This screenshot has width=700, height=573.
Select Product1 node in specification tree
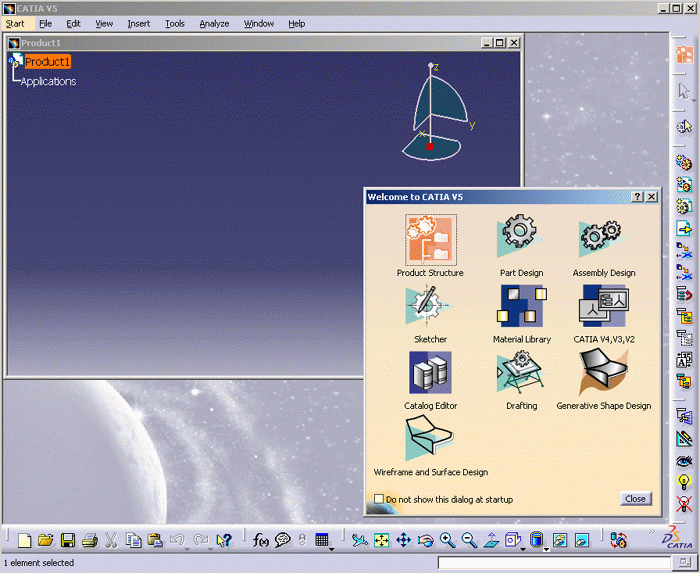click(47, 62)
